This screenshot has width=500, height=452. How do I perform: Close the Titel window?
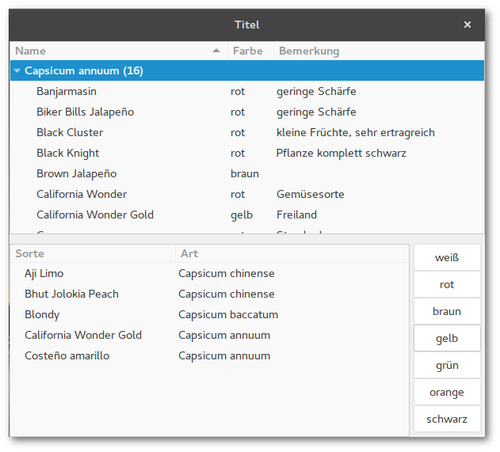pos(467,25)
